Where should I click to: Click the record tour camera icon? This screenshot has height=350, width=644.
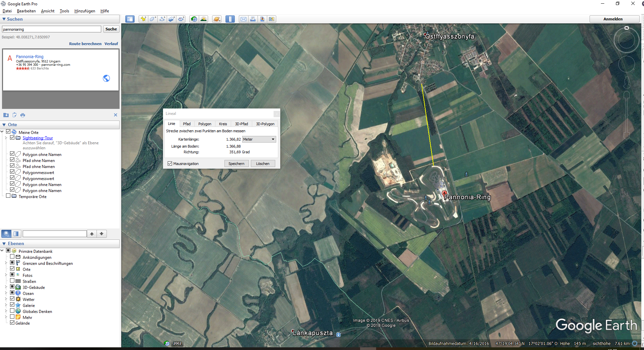coord(181,19)
